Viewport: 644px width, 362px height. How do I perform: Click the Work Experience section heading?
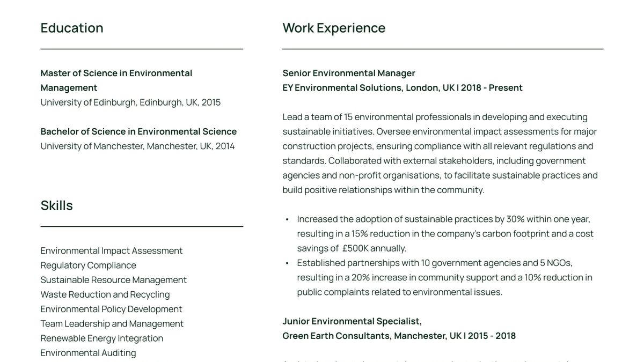pyautogui.click(x=334, y=28)
